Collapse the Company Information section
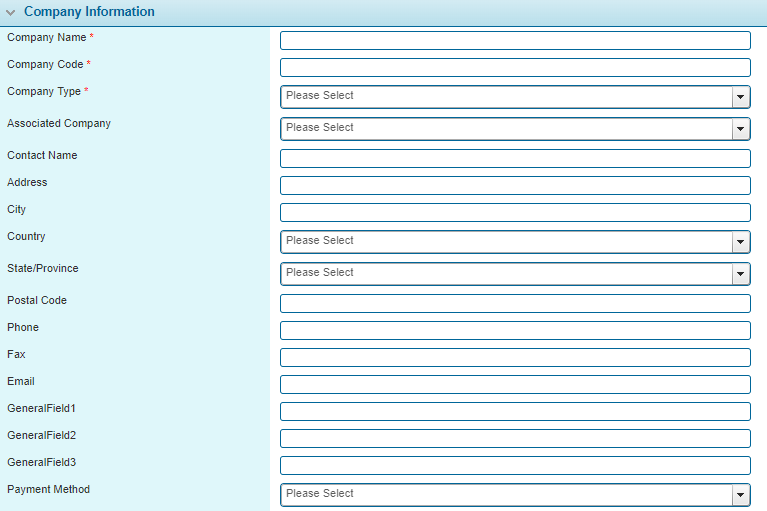Image resolution: width=767 pixels, height=511 pixels. (x=11, y=13)
